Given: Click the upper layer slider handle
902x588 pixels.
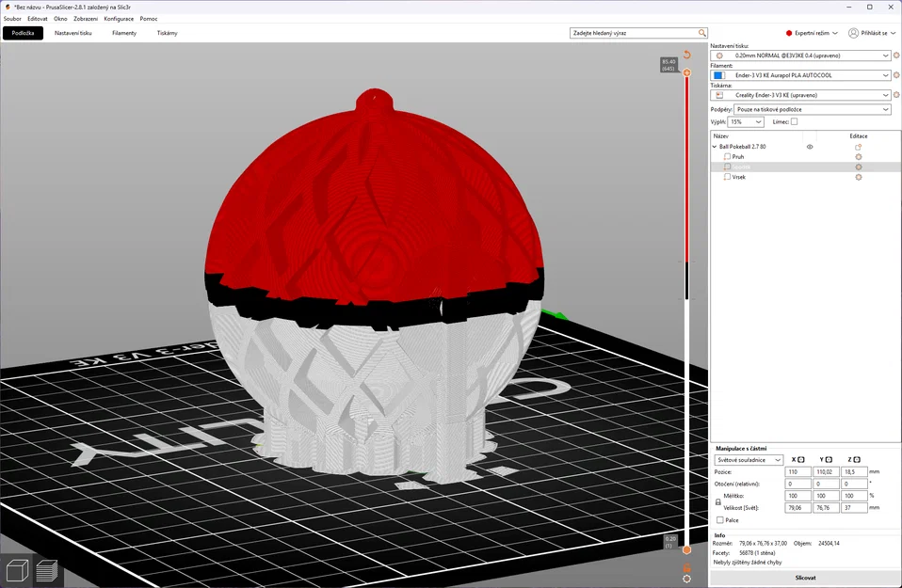Looking at the screenshot, I should pos(686,73).
